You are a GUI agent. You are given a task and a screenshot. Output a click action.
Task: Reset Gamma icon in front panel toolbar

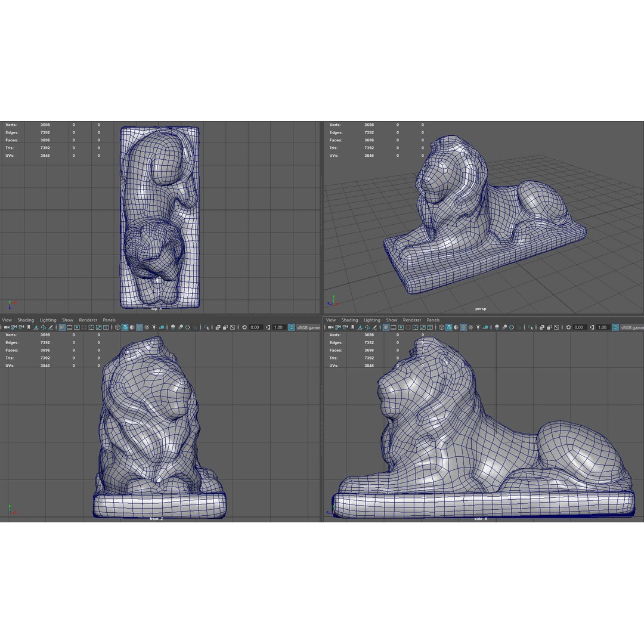[x=268, y=327]
